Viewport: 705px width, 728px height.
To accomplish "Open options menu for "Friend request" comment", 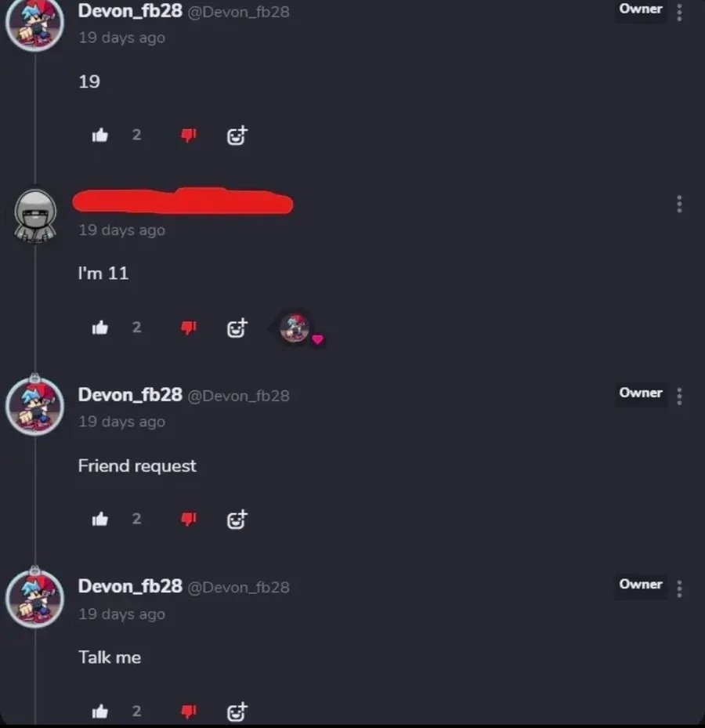I will (x=679, y=397).
